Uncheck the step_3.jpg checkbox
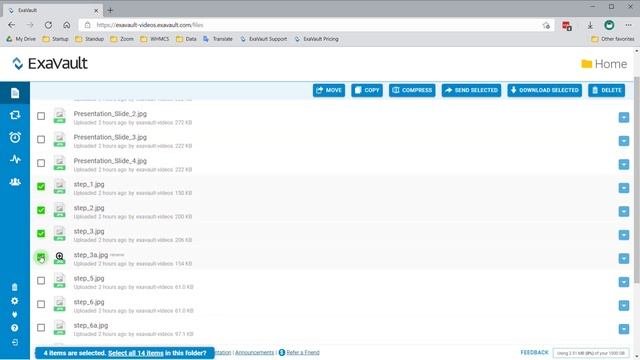The image size is (640, 360). [x=41, y=233]
